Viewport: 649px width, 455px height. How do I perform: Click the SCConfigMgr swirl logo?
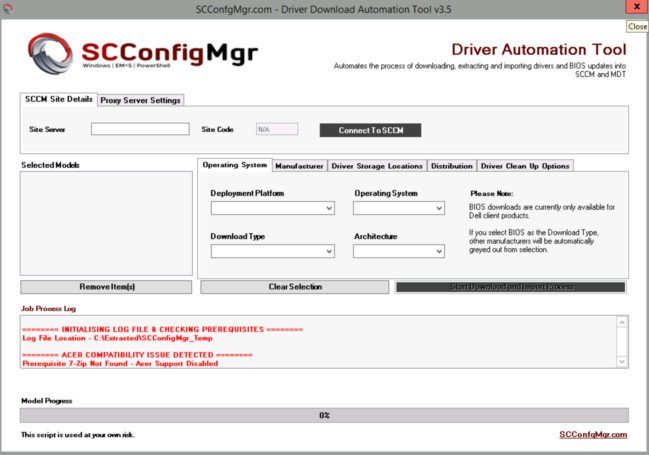click(x=50, y=53)
